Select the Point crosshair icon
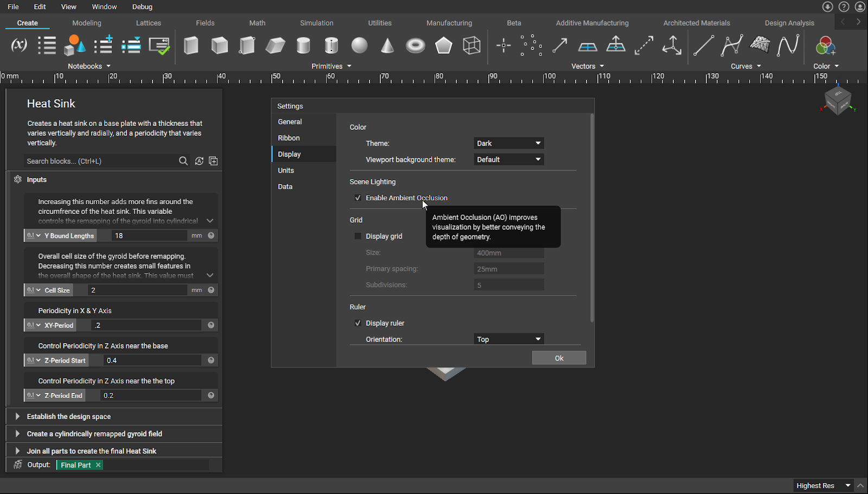Image resolution: width=868 pixels, height=494 pixels. [x=503, y=46]
